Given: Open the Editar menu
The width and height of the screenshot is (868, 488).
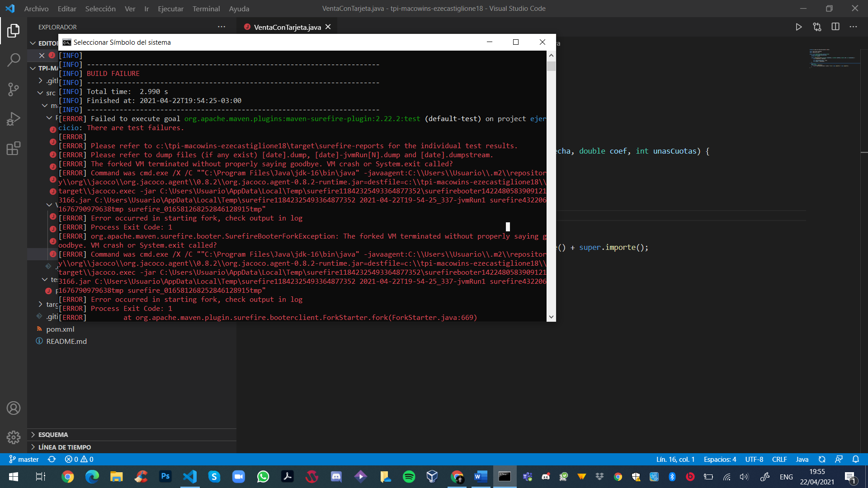Looking at the screenshot, I should (67, 9).
